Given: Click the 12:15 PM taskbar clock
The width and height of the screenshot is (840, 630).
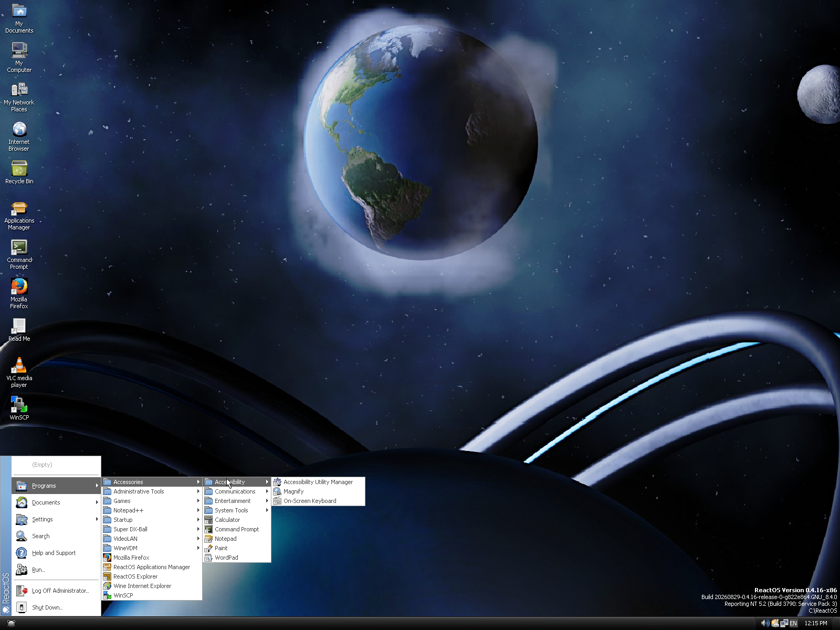Looking at the screenshot, I should point(816,623).
